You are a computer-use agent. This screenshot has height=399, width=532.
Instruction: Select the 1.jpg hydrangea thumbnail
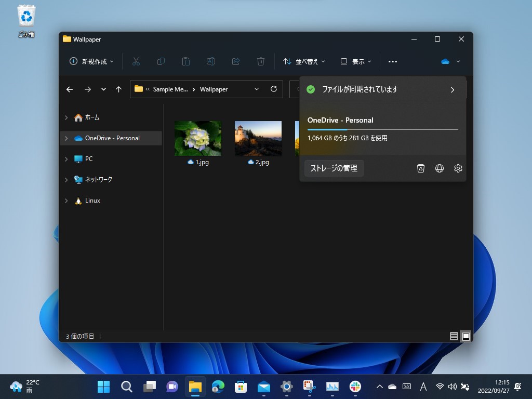click(x=198, y=138)
